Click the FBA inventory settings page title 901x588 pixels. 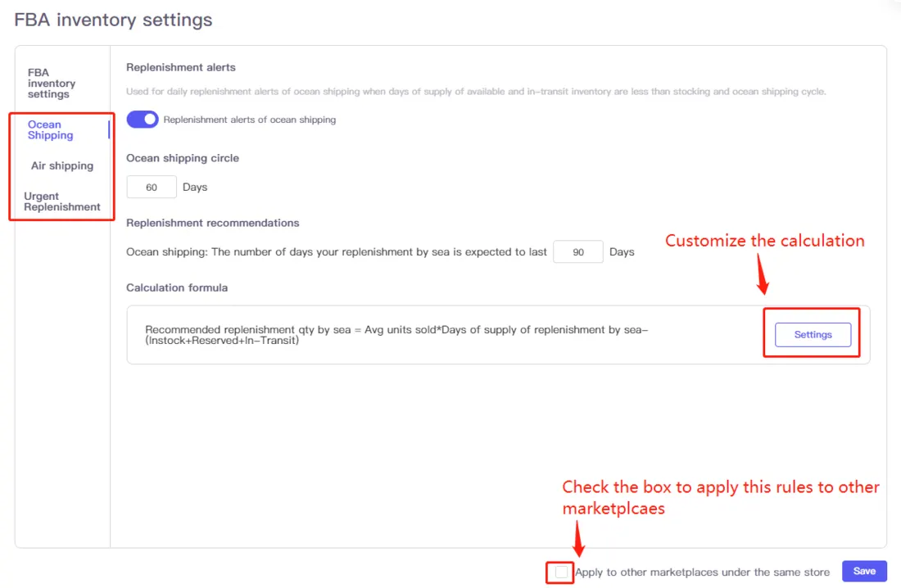tap(112, 20)
